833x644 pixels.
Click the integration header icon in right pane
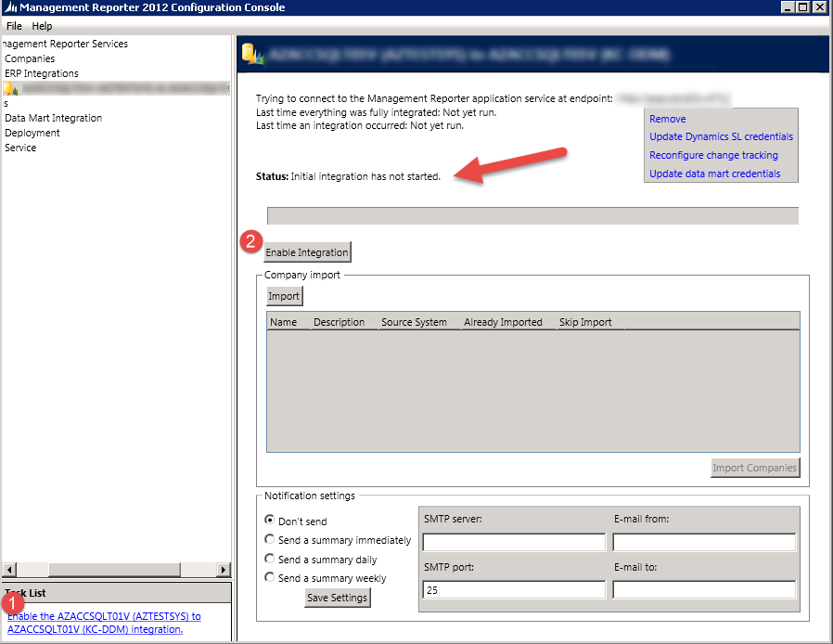[252, 55]
